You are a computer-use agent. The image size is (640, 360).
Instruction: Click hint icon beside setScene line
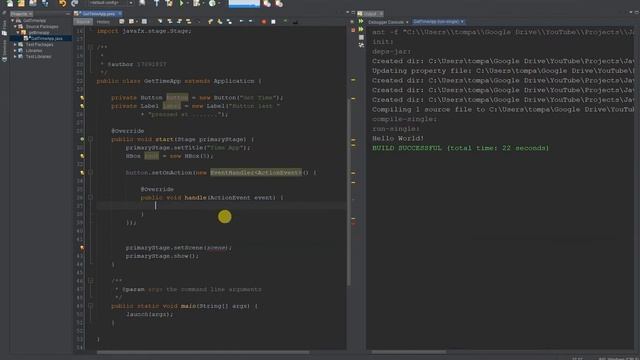[x=82, y=248]
